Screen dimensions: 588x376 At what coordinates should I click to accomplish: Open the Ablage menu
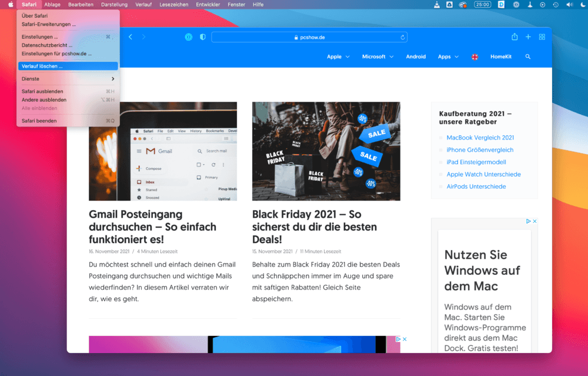(x=52, y=5)
